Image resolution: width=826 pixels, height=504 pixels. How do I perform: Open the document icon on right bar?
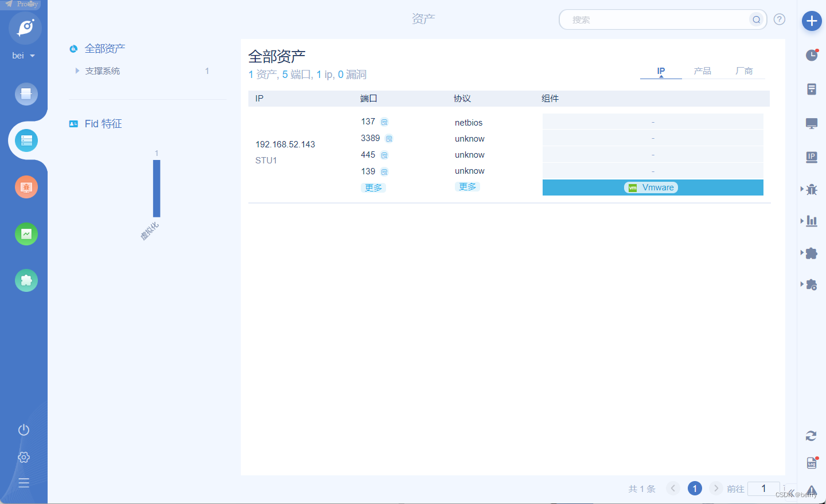[x=812, y=89]
